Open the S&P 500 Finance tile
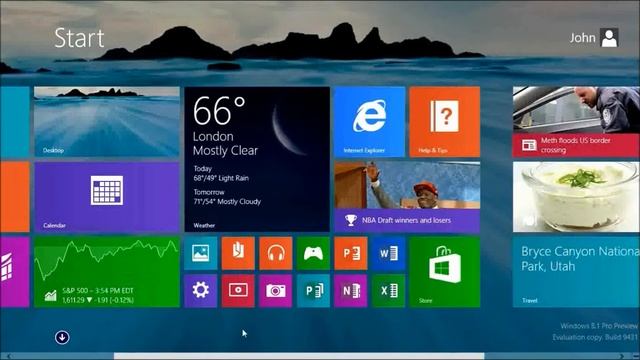The image size is (640, 360). tap(107, 272)
